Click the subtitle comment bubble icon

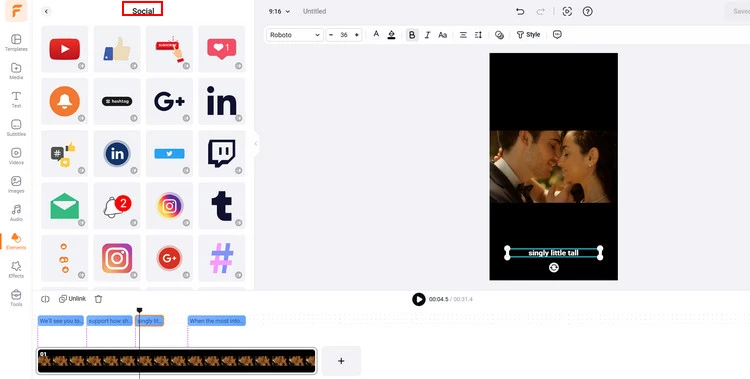pos(557,34)
